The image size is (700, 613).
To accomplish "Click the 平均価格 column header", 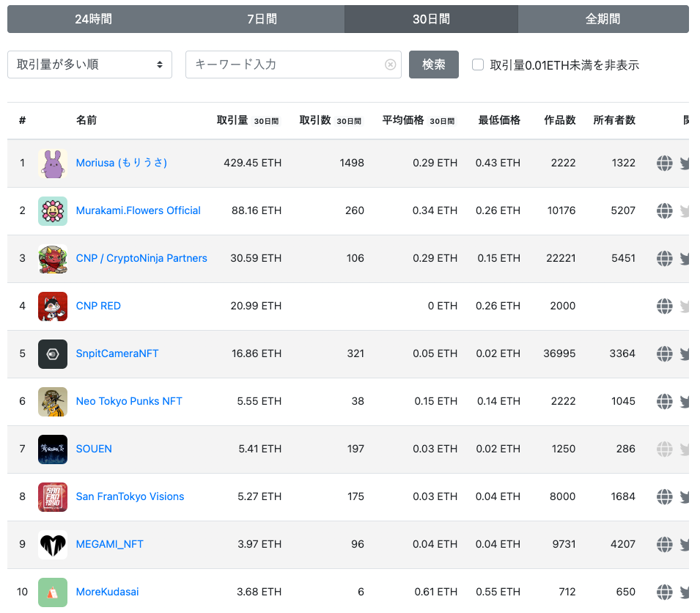I will [x=402, y=120].
